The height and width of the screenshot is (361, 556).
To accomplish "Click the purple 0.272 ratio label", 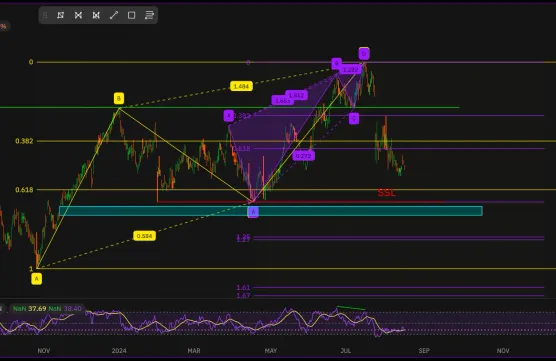I will [304, 156].
